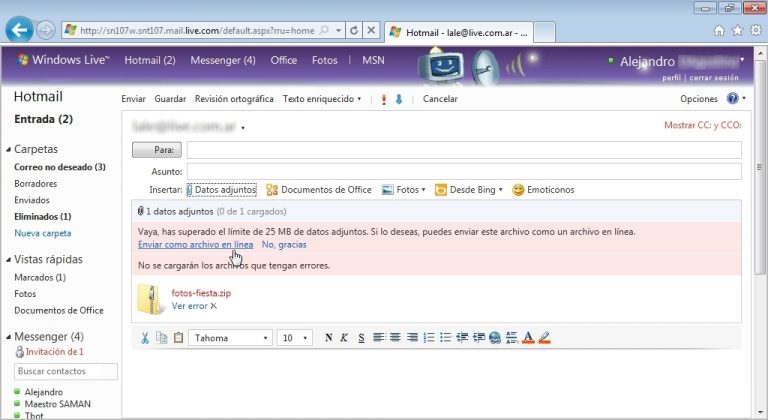Open the font color picker
This screenshot has height=420, width=768.
pos(528,338)
